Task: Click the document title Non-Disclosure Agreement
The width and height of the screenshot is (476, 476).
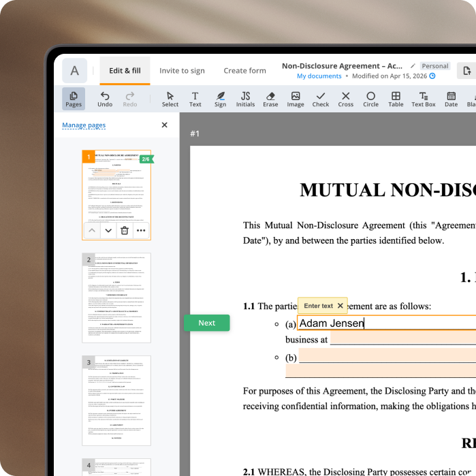Action: (342, 66)
